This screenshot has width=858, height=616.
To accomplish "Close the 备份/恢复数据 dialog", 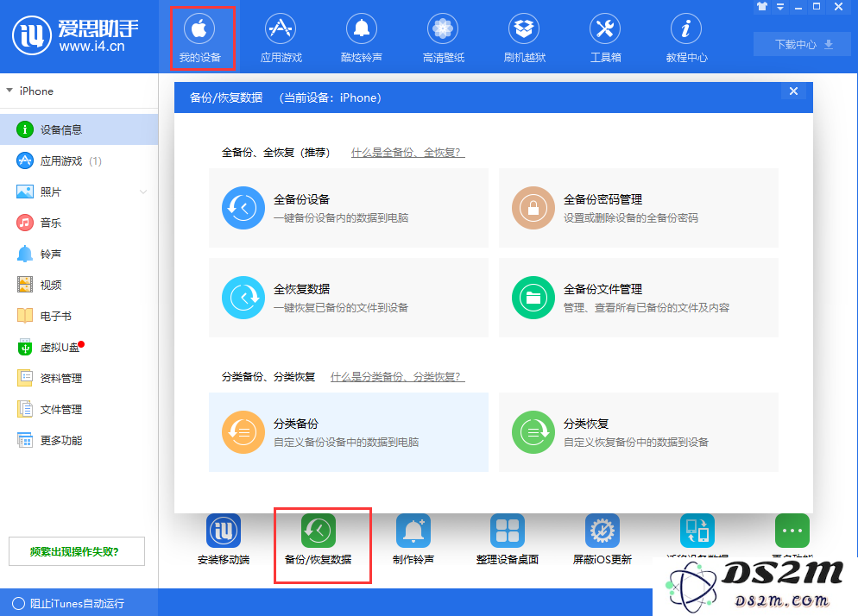I will [793, 91].
